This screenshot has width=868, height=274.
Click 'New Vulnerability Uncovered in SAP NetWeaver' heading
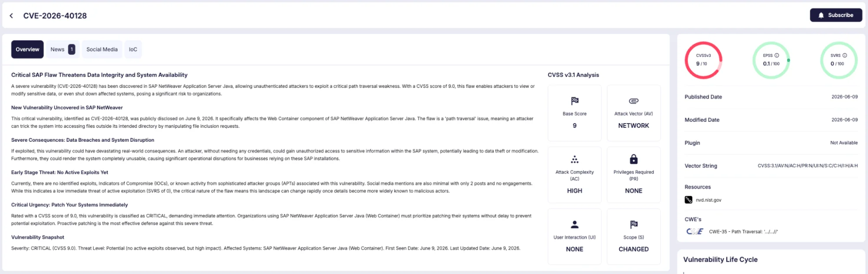click(67, 107)
